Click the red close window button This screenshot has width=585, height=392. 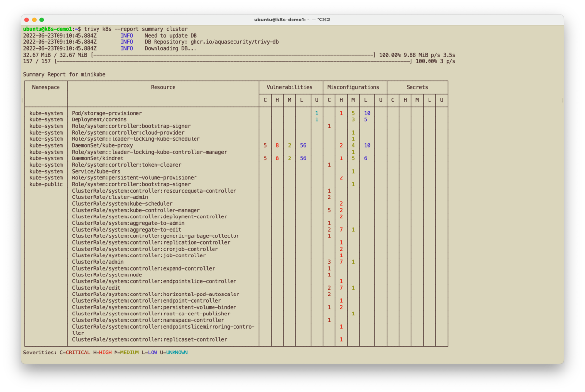point(27,20)
